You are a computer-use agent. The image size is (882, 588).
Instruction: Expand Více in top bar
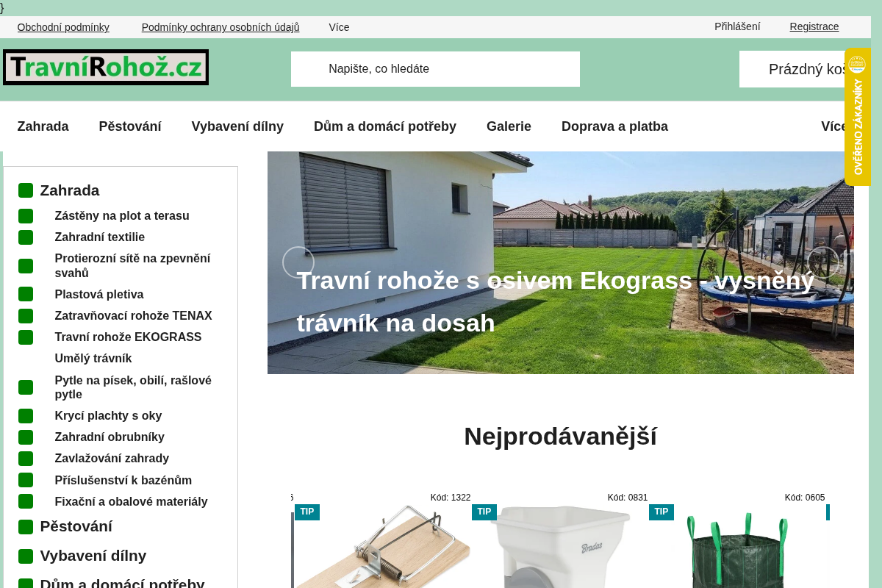tap(339, 27)
